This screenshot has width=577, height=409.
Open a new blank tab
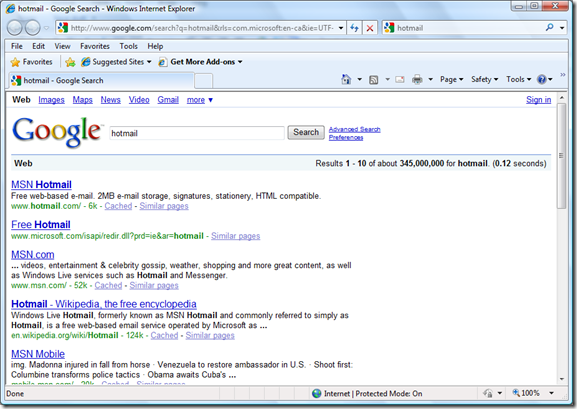tap(203, 81)
